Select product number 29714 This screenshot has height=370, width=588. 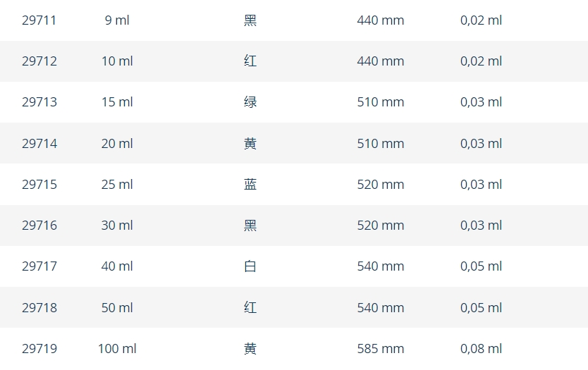(39, 144)
